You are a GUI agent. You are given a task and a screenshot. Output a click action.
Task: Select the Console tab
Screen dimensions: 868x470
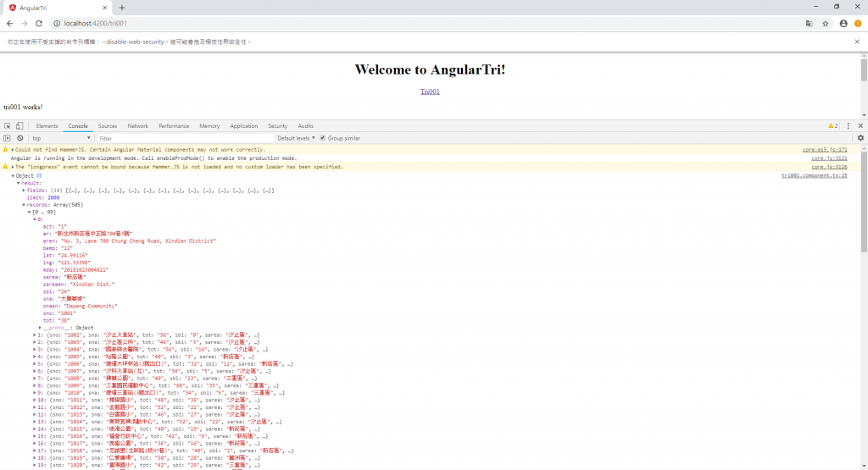(x=78, y=126)
